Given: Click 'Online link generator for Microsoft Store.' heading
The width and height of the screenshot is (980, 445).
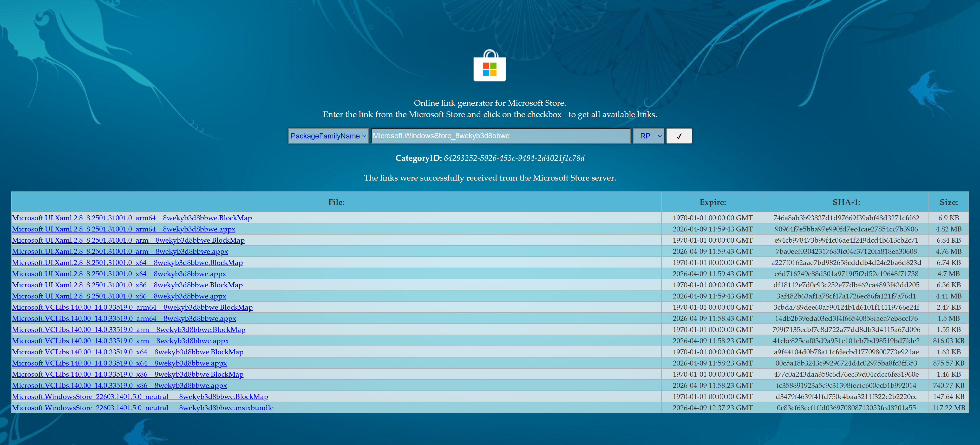Looking at the screenshot, I should coord(490,103).
